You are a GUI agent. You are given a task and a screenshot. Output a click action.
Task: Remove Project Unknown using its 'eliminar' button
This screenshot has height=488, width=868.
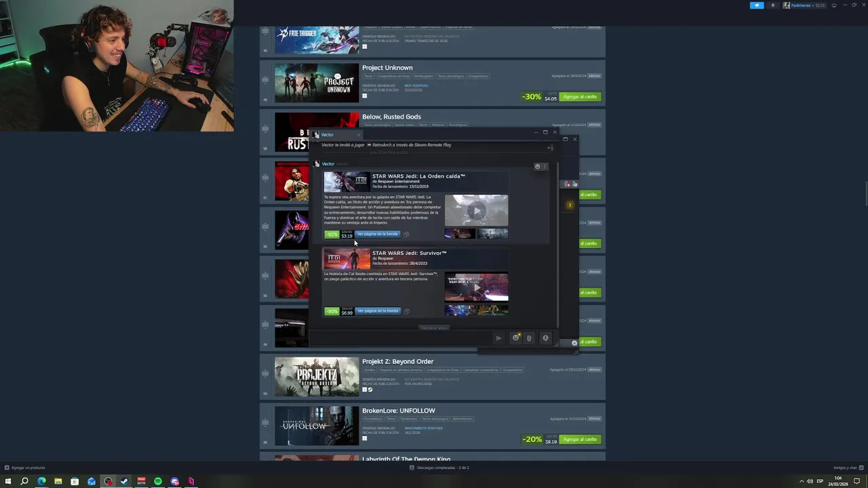pos(594,76)
